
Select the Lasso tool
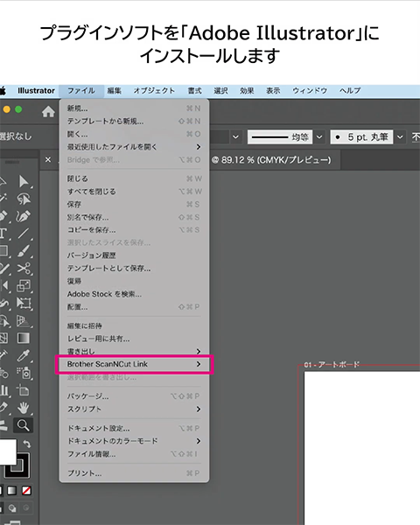pos(24,199)
